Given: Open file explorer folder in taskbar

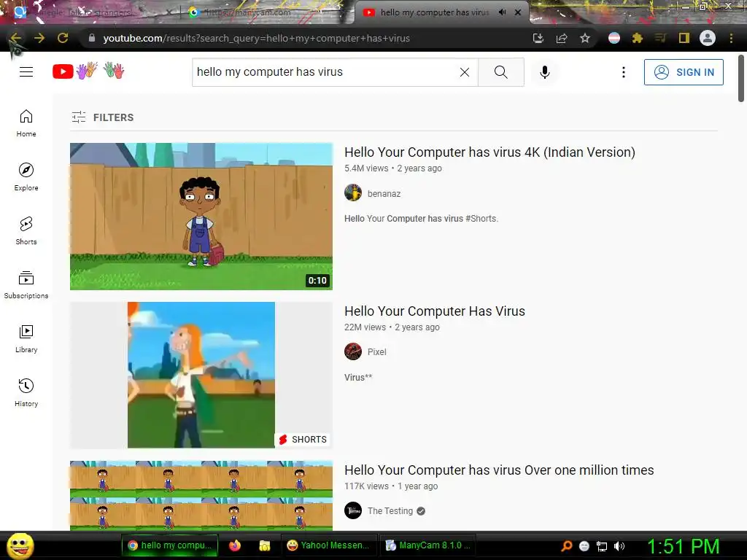Looking at the screenshot, I should coord(264,545).
